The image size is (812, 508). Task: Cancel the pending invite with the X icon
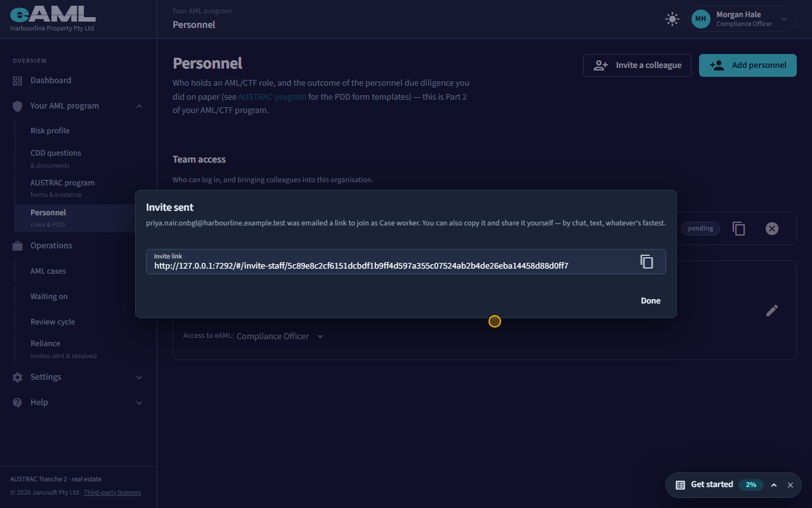(x=772, y=229)
